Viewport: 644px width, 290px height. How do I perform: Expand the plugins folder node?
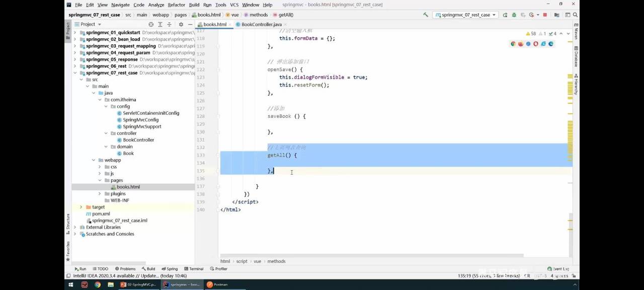pos(100,193)
